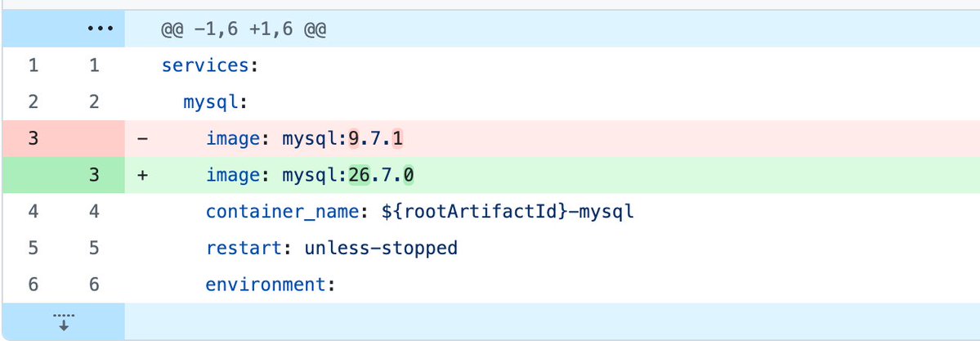Click the restart: unless-stopped line
Screen dimensions: 980x341
point(332,248)
